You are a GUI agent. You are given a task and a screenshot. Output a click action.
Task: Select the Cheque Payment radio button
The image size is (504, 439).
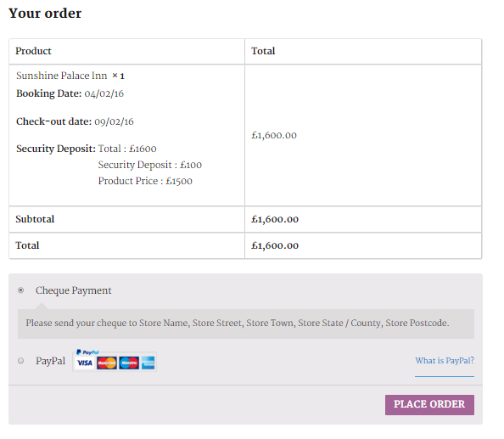coord(21,290)
